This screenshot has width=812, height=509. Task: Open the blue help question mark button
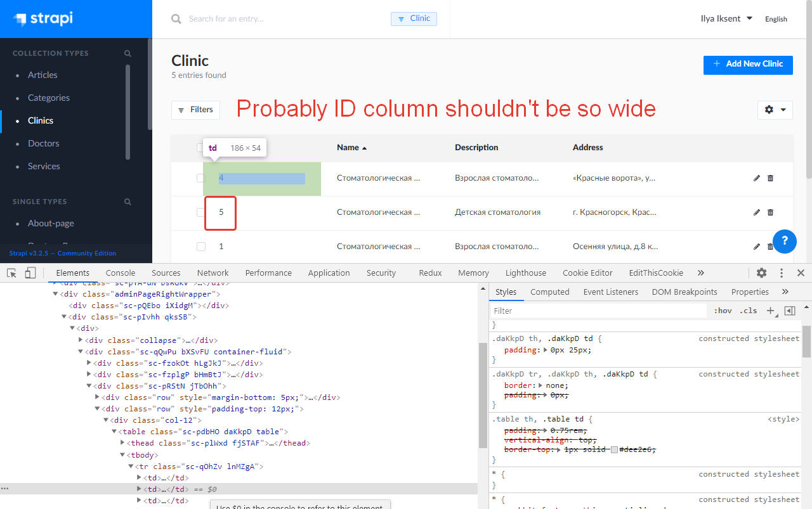click(x=785, y=241)
